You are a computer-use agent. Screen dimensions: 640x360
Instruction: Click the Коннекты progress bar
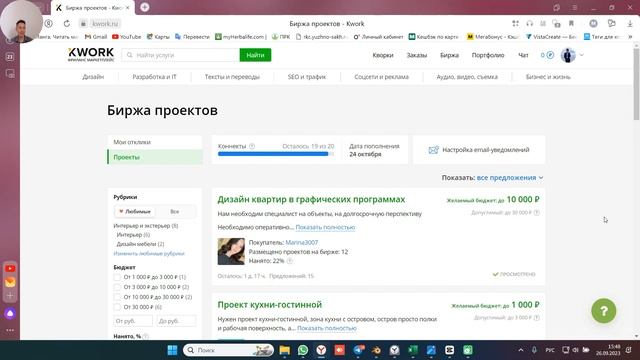(276, 154)
